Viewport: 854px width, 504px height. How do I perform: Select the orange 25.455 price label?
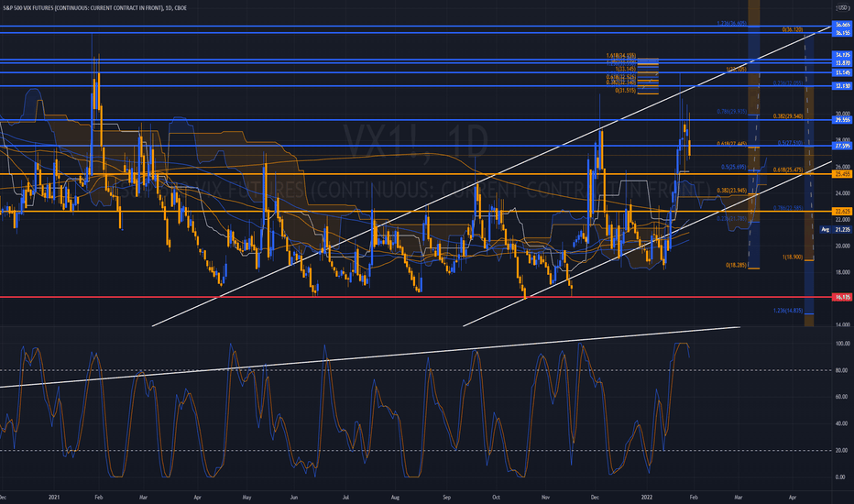coord(843,174)
